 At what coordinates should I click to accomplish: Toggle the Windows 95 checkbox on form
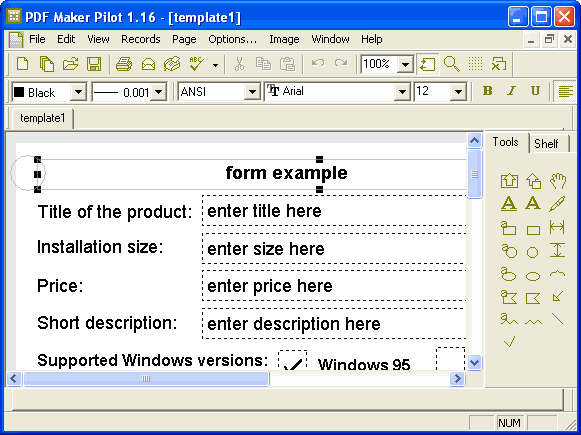tap(293, 360)
